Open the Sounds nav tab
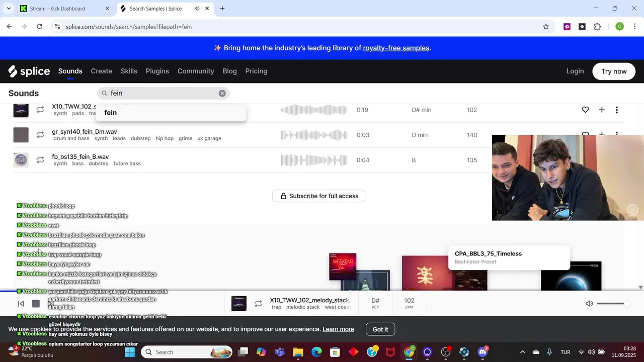 (x=70, y=71)
